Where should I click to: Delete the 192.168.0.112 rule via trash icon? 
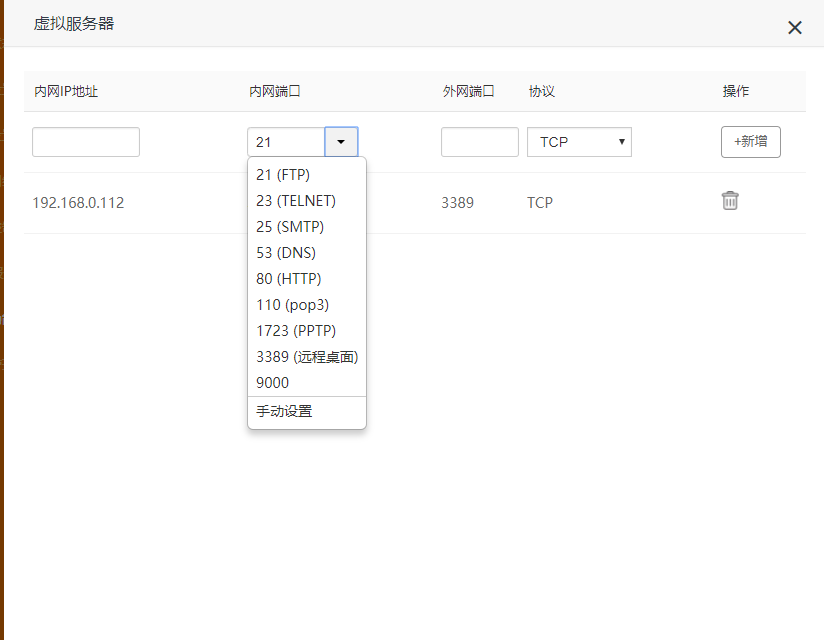(730, 201)
